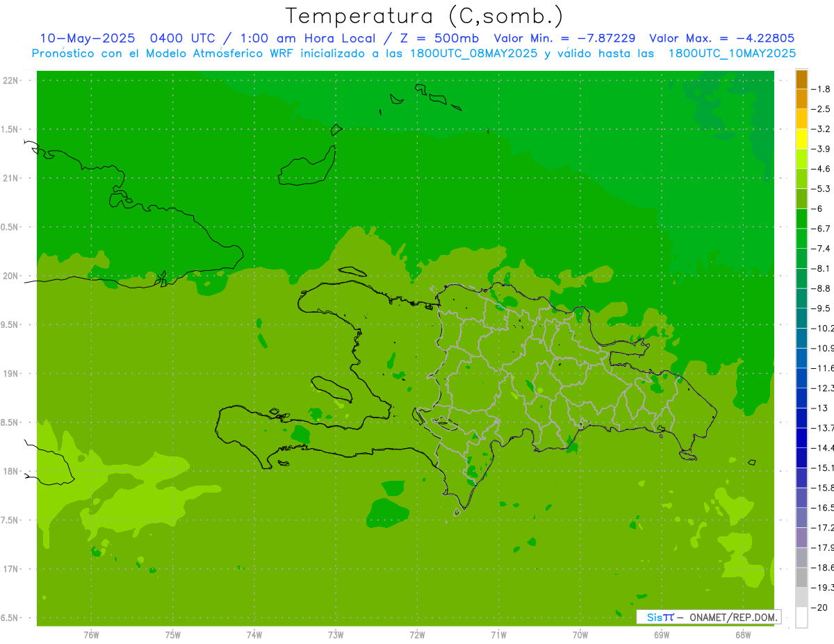Click the legend value "-5.3"
The height and width of the screenshot is (644, 834).
[x=821, y=189]
